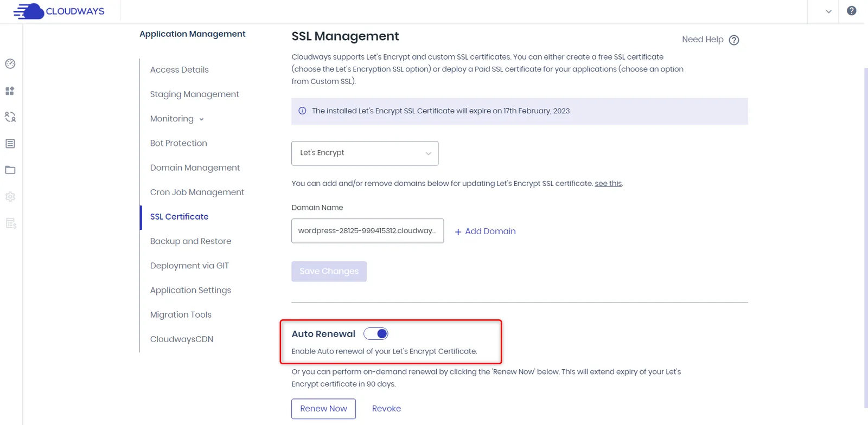Open the Let's Encrypt certificate type dropdown
868x425 pixels.
[x=365, y=153]
